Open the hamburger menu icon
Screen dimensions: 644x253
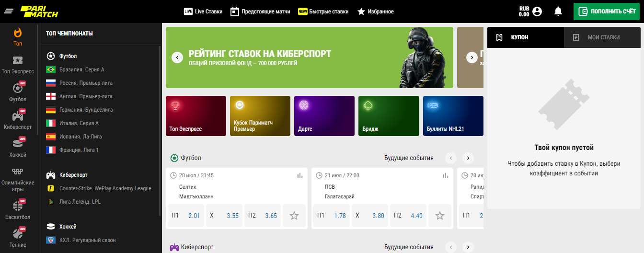(9, 11)
